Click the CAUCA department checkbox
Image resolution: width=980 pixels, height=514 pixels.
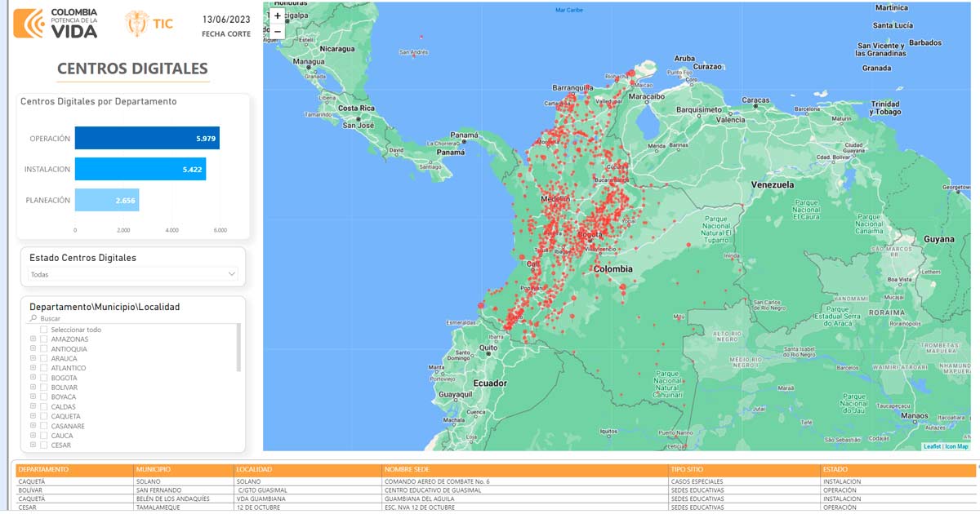(43, 436)
